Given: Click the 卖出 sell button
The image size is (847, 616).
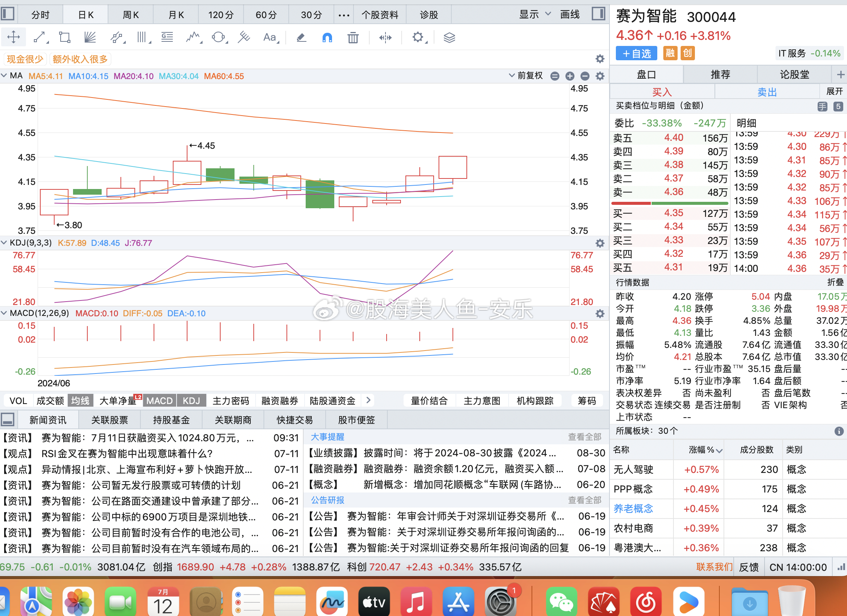Looking at the screenshot, I should [x=767, y=92].
